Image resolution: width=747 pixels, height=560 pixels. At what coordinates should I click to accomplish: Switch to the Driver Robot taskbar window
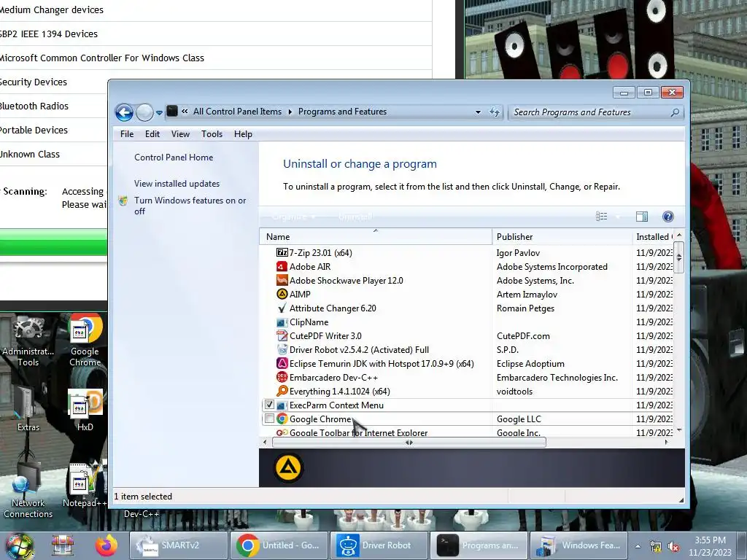379,545
